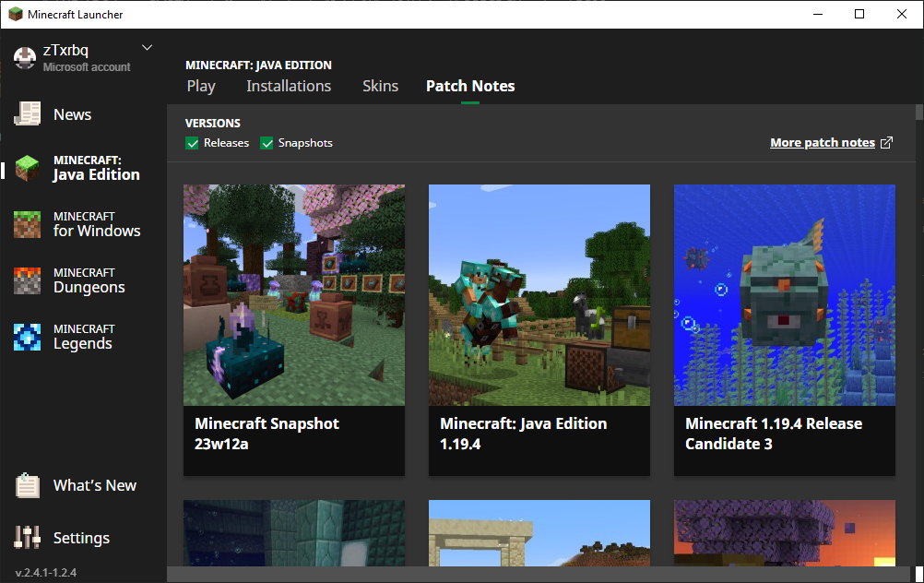Viewport: 924px width, 583px height.
Task: Open Minecraft Dungeons icon in sidebar
Action: [x=27, y=280]
